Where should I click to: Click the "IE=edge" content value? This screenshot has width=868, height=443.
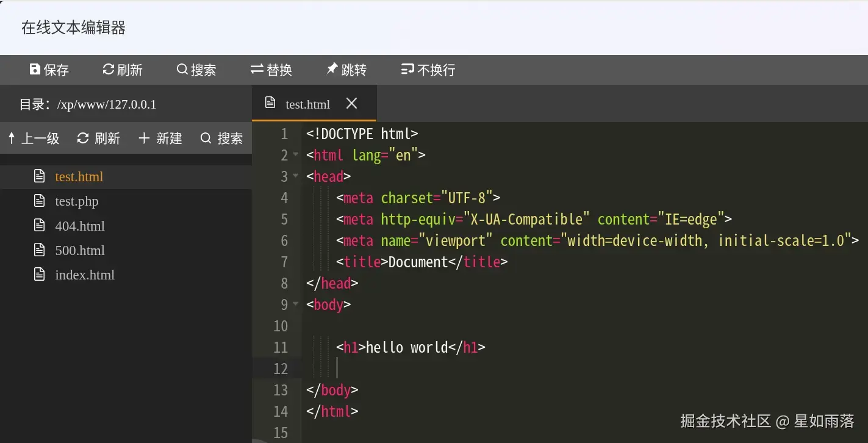690,219
